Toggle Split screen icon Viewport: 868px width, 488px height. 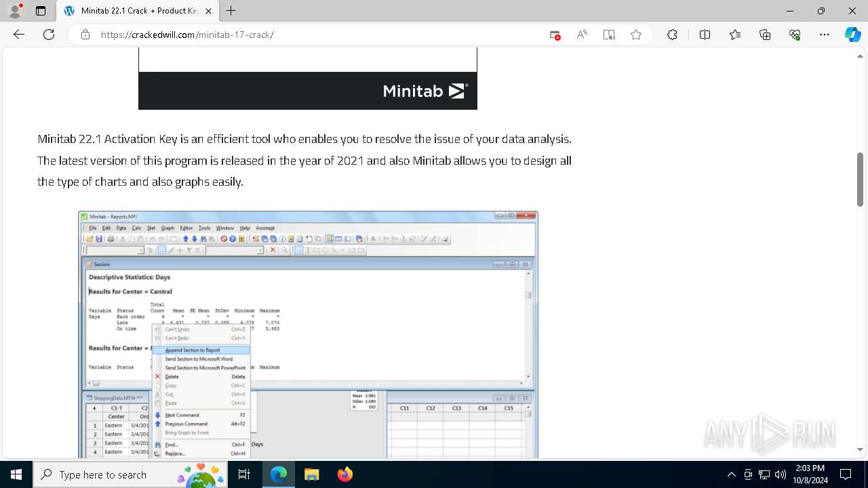pyautogui.click(x=705, y=35)
